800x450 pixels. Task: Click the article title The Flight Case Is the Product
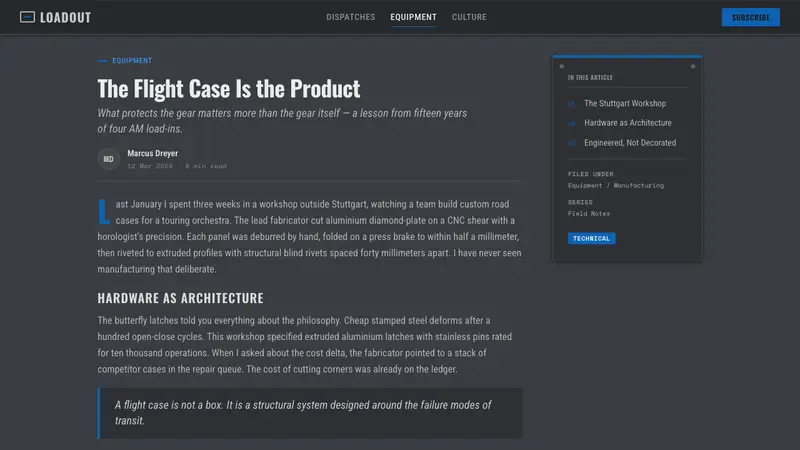[x=229, y=88]
